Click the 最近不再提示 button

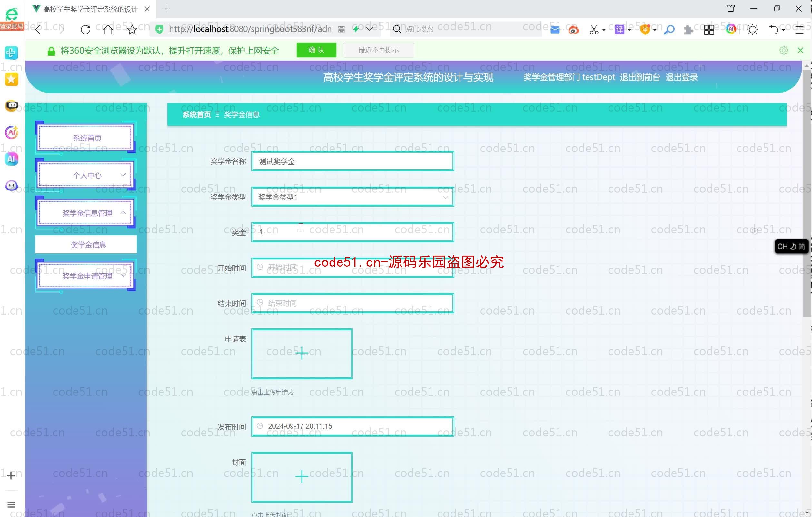point(378,50)
